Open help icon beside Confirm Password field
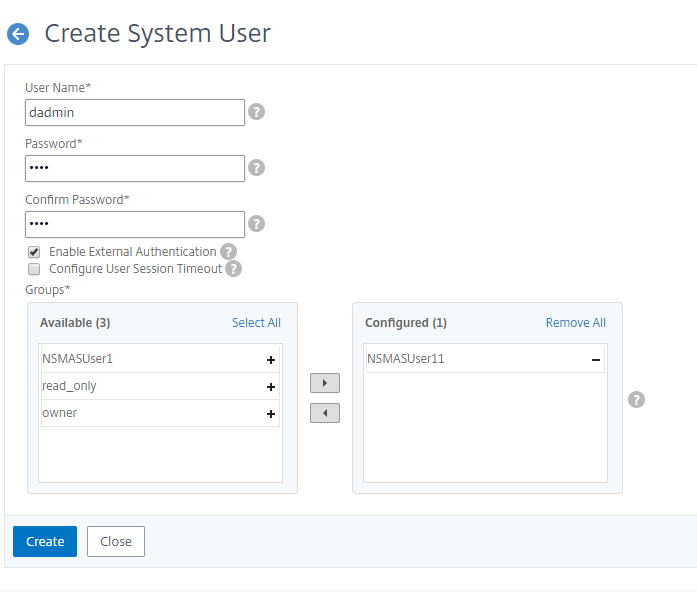 [x=256, y=224]
